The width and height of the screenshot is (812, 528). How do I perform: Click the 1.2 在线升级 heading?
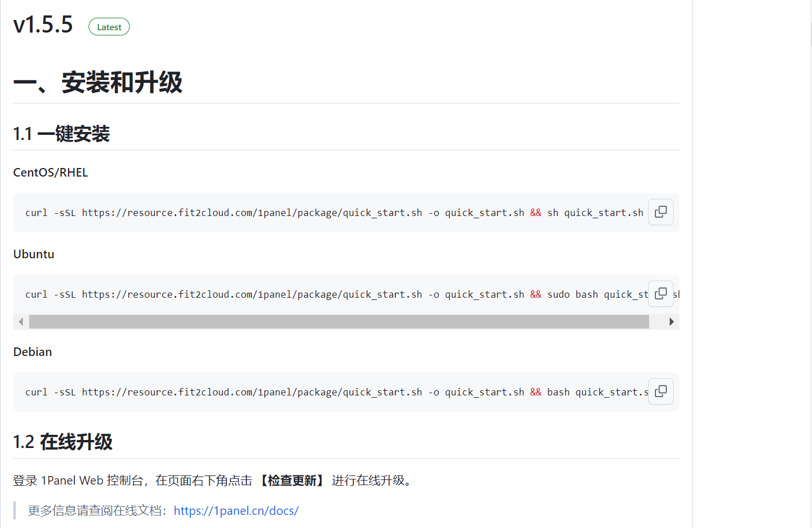click(x=63, y=442)
